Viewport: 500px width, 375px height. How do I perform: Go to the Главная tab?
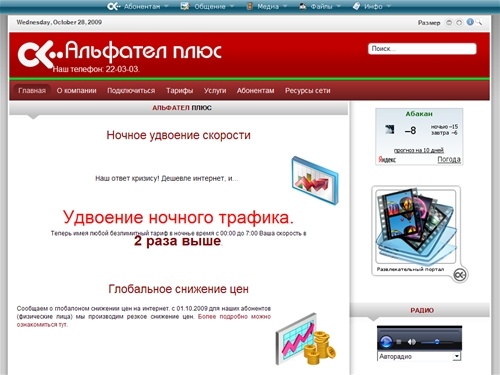(x=32, y=91)
